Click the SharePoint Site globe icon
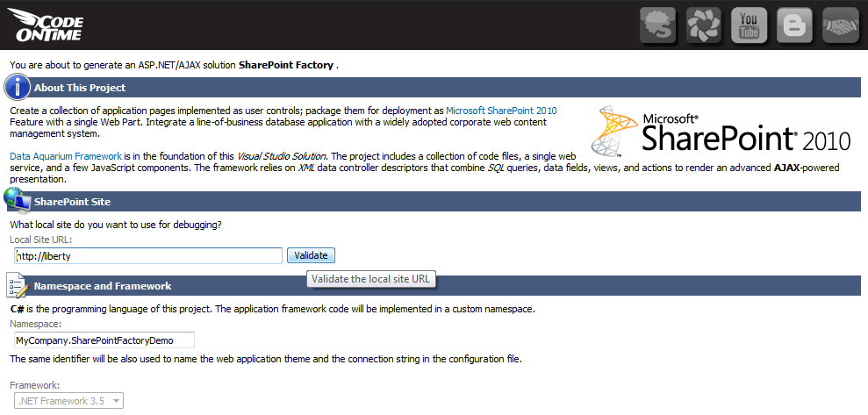Viewport: 868px width, 415px height. point(18,200)
